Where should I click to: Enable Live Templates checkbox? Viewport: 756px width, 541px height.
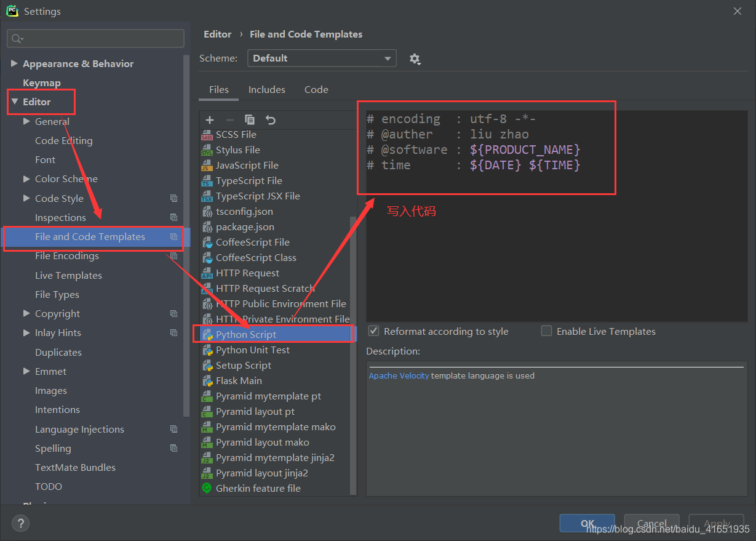546,331
